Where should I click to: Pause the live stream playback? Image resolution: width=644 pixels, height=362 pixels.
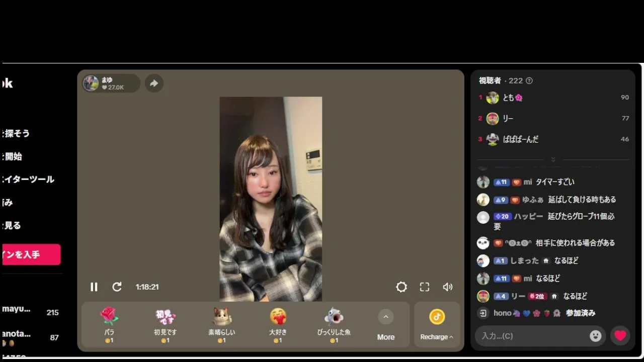click(x=94, y=287)
